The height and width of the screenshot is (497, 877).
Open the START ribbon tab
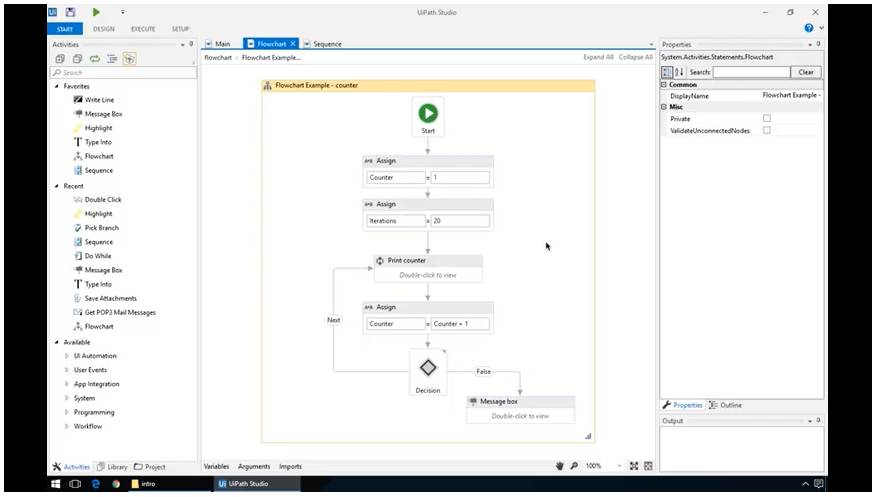tap(65, 29)
